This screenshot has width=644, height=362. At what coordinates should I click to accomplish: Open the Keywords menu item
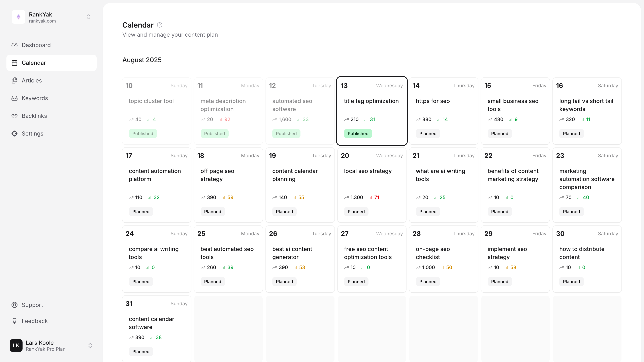point(35,98)
